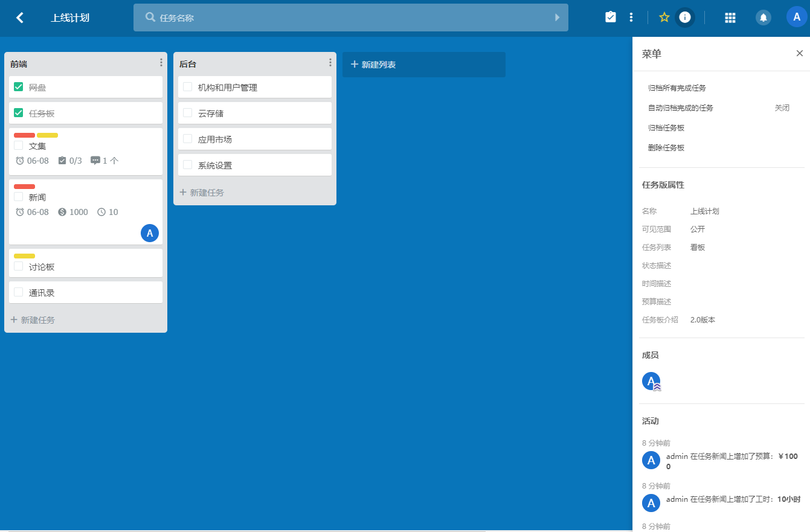Screen dimensions: 810x532
Task: Open the user avatar in top bar
Action: 796,17
